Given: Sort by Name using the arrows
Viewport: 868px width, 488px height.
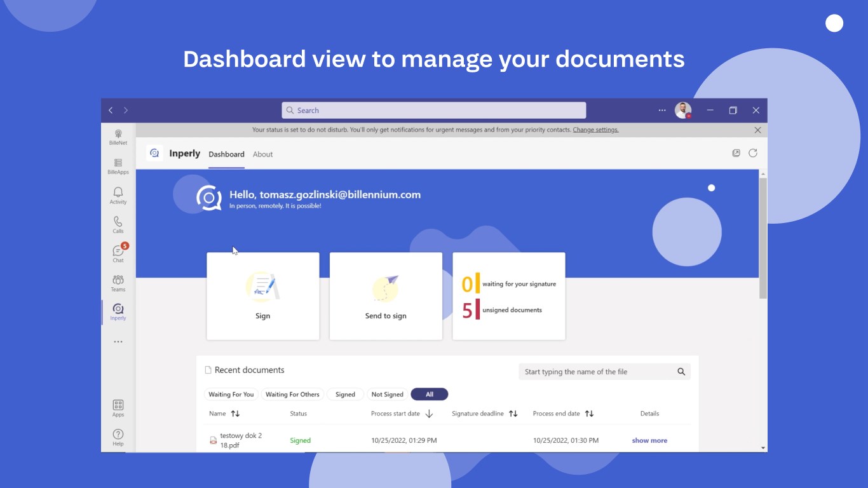Looking at the screenshot, I should click(x=235, y=414).
